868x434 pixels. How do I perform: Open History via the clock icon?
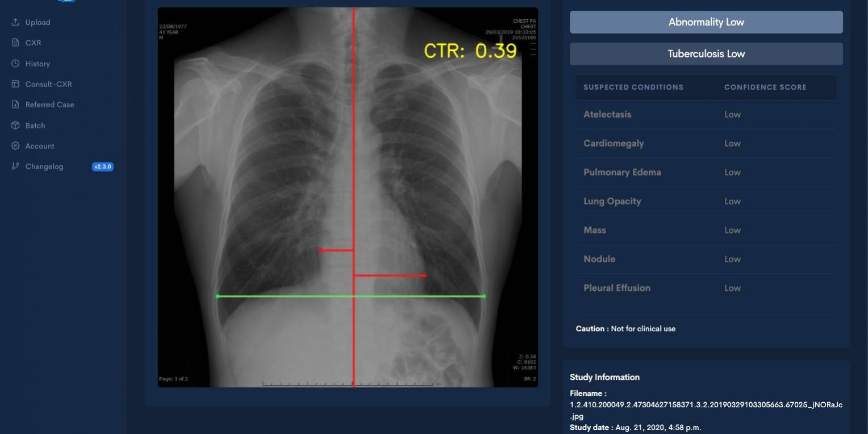tap(14, 63)
